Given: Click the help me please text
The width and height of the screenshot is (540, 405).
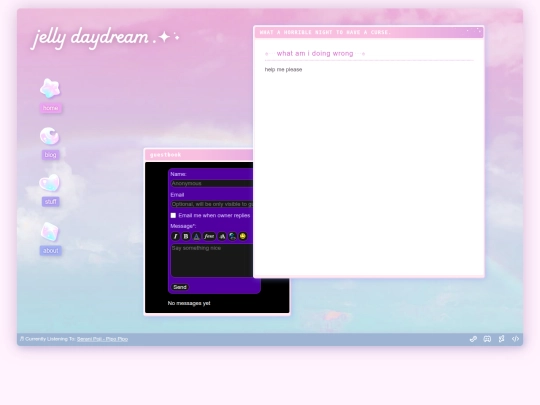Looking at the screenshot, I should click(x=283, y=70).
